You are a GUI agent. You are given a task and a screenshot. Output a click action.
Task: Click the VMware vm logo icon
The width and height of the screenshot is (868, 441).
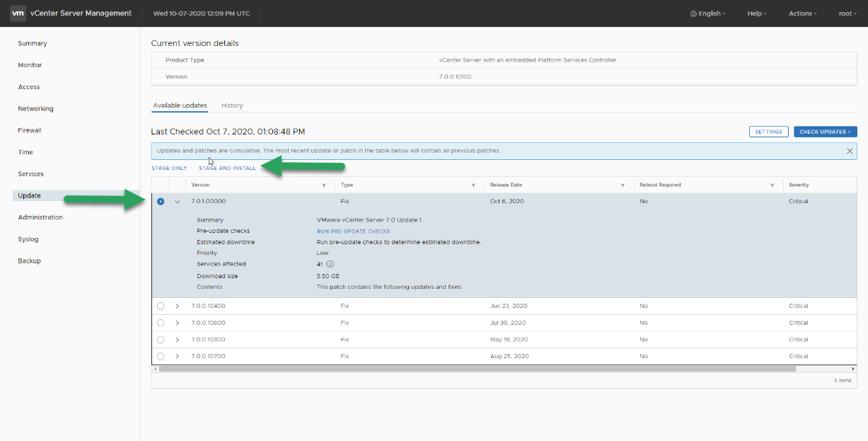(19, 13)
